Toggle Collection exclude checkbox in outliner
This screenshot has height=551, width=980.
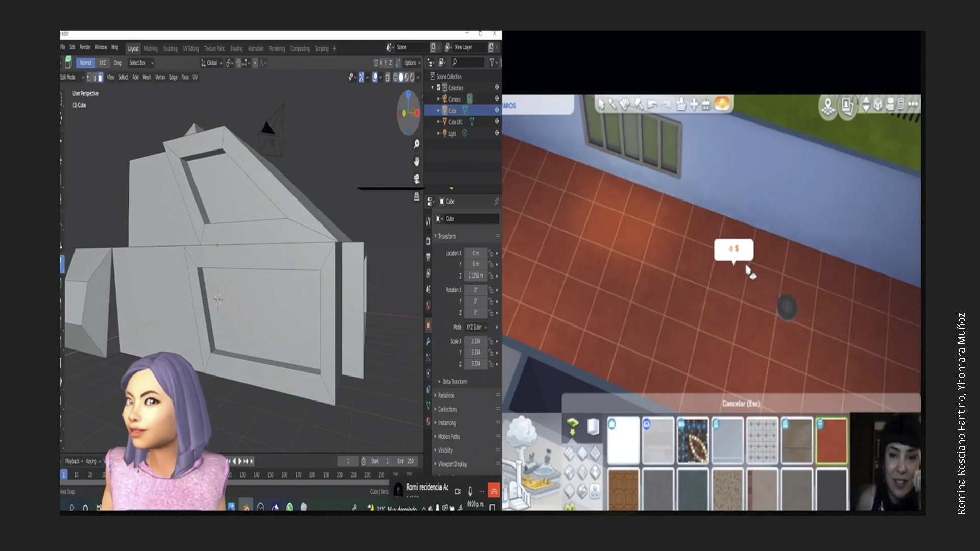pyautogui.click(x=438, y=88)
